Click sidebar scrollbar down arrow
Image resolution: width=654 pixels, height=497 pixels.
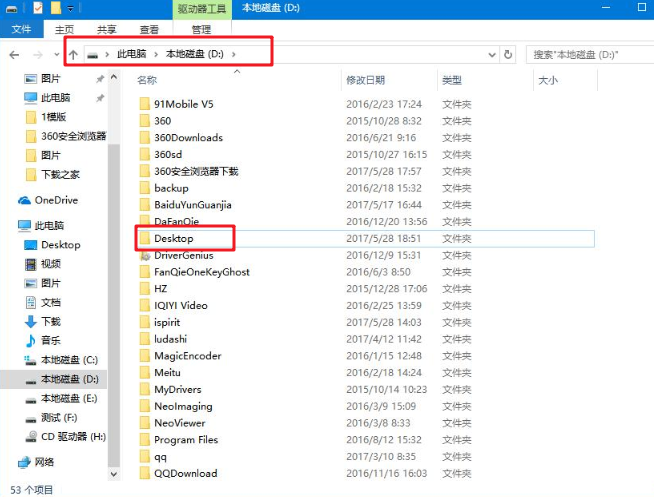pyautogui.click(x=113, y=474)
